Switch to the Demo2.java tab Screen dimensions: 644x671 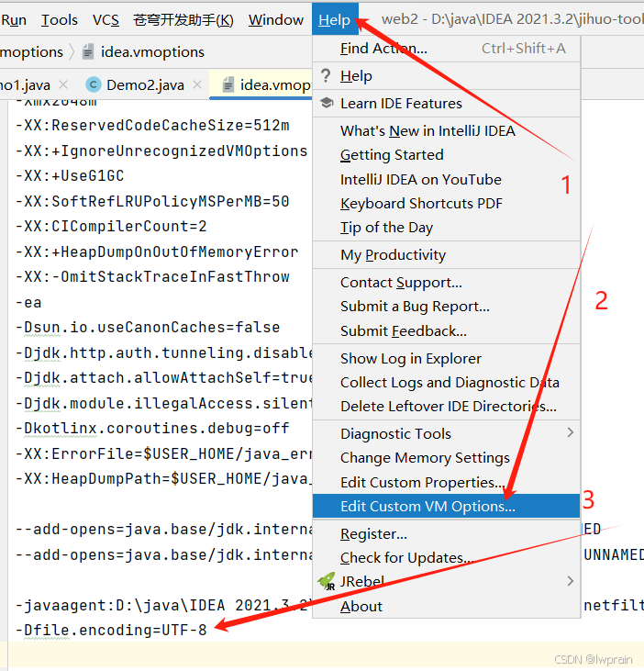point(145,85)
